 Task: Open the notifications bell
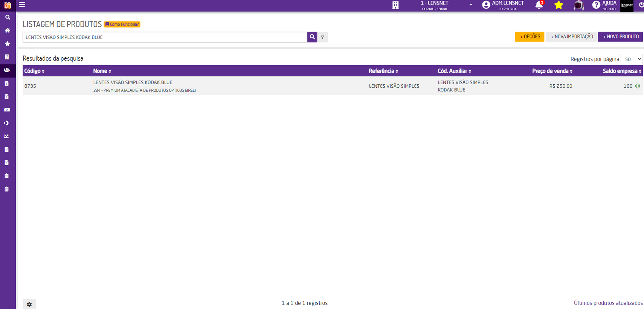539,5
